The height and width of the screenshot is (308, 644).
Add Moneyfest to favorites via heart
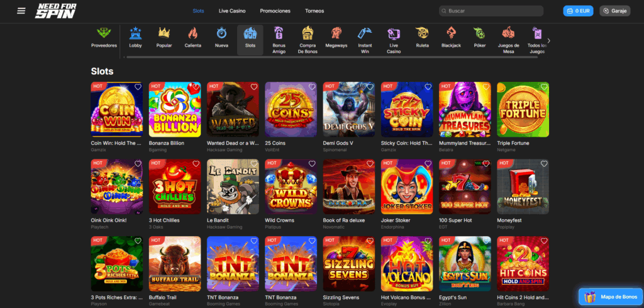[x=543, y=164]
